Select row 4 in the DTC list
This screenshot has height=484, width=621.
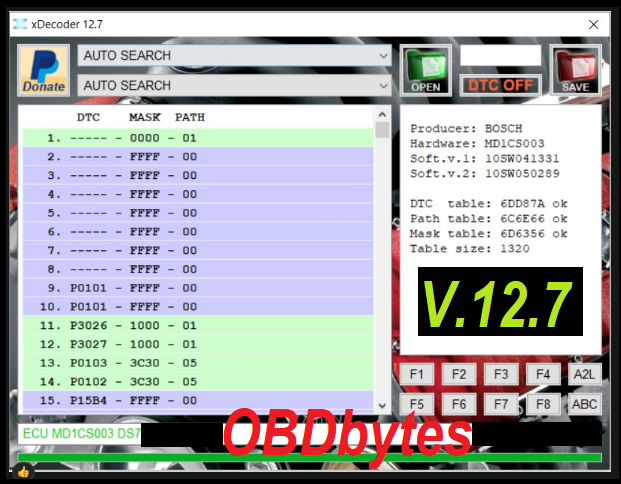coord(198,194)
